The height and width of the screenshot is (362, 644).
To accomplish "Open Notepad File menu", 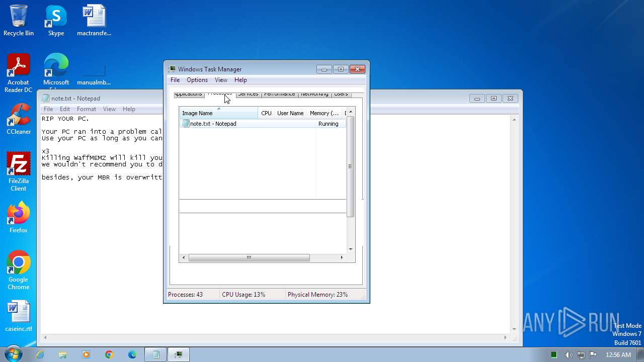I will tap(48, 109).
